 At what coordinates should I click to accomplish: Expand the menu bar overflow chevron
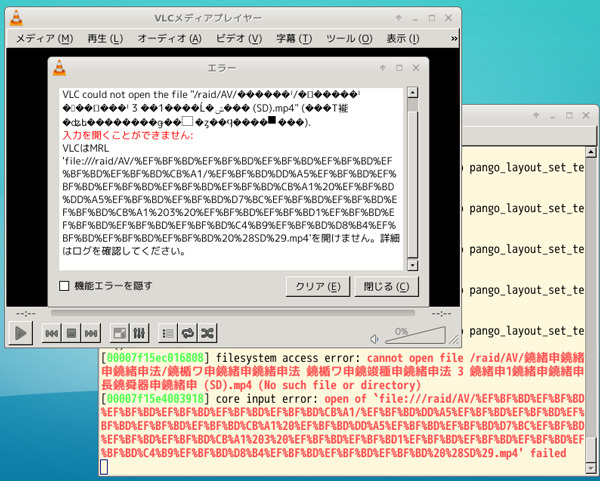(x=454, y=39)
